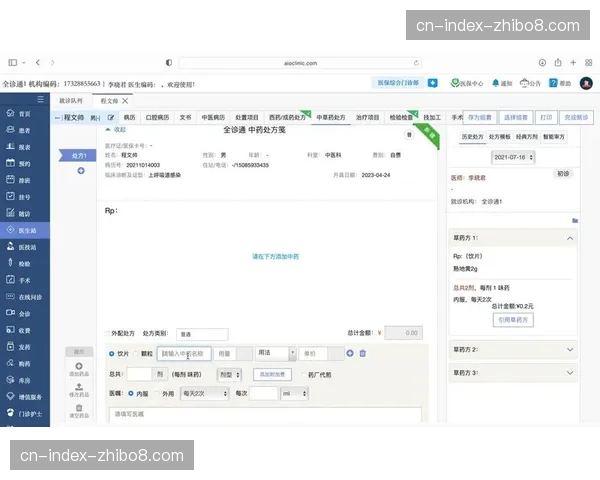Collapse patient header with 收起
600x480 pixels.
point(116,130)
